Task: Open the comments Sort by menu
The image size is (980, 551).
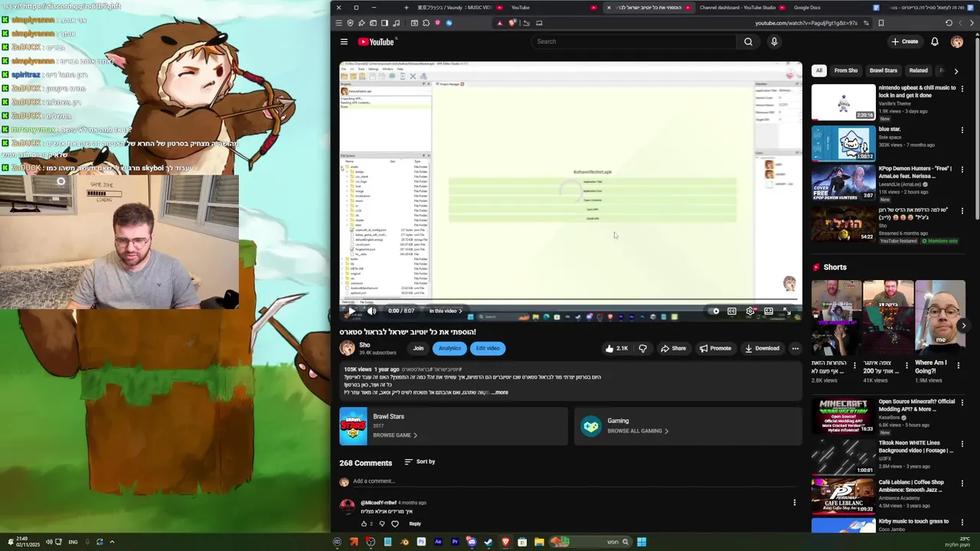Action: point(420,461)
